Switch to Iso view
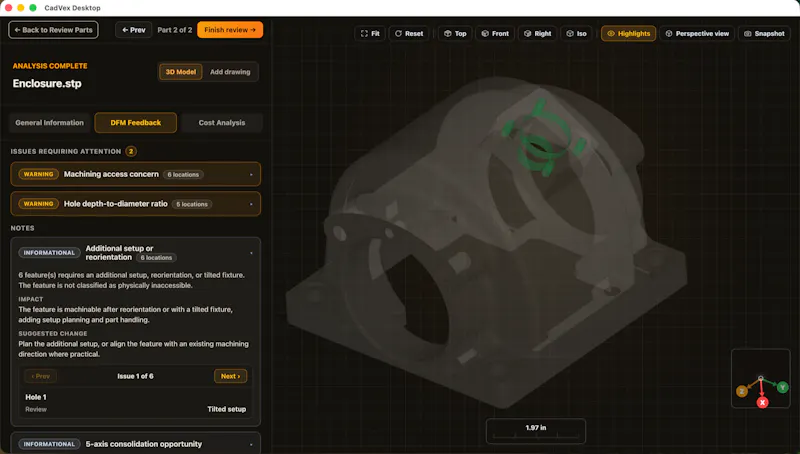 (x=577, y=34)
